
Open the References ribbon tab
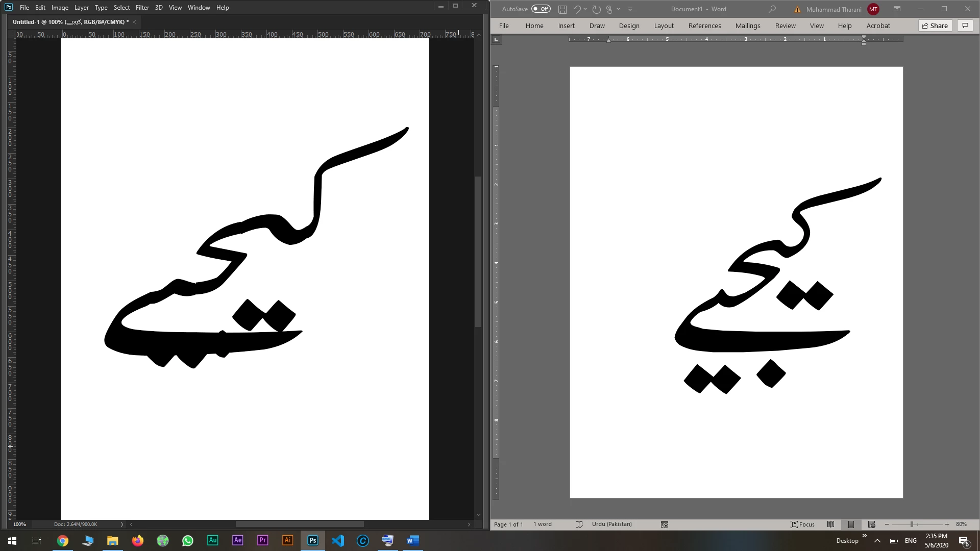point(704,26)
